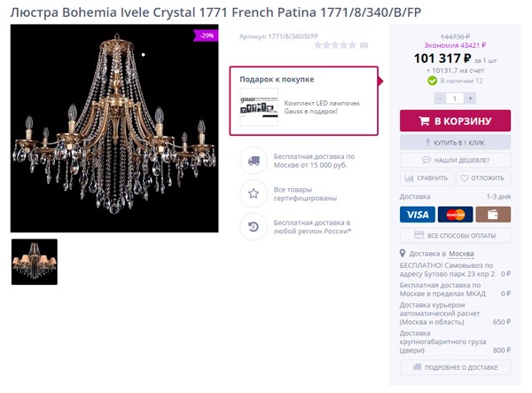The height and width of the screenshot is (393, 532).
Task: Click the clock-arrow icon for regional delivery
Action: tap(254, 226)
